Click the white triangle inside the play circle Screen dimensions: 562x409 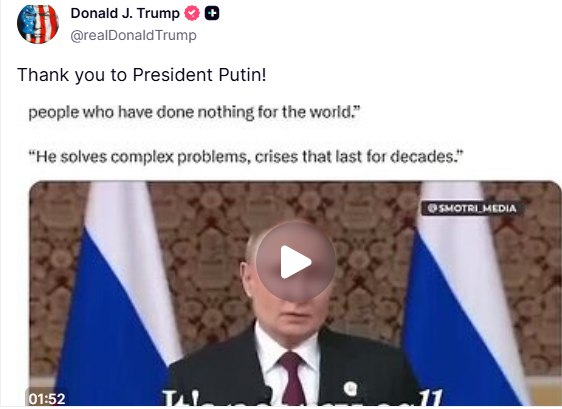[x=295, y=262]
